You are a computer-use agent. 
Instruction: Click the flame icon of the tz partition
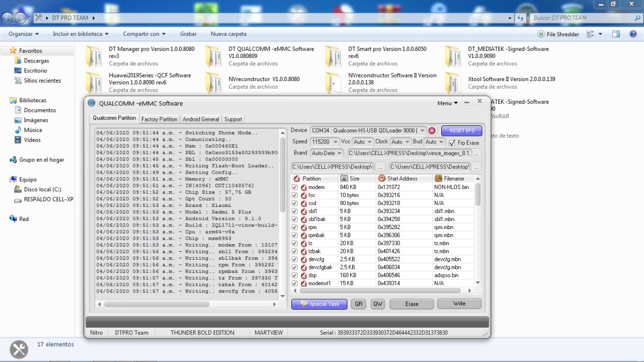click(x=303, y=244)
